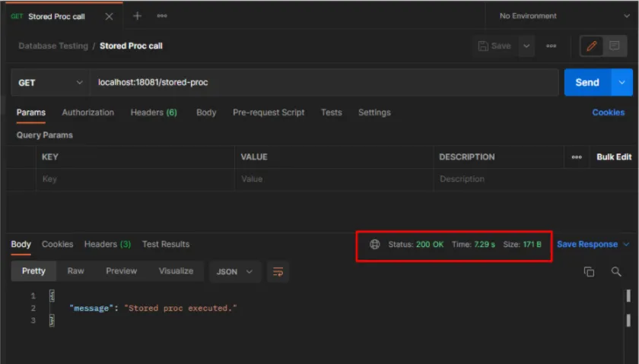Viewport: 639px width, 364px height.
Task: Open the JSON format dropdown
Action: click(235, 271)
